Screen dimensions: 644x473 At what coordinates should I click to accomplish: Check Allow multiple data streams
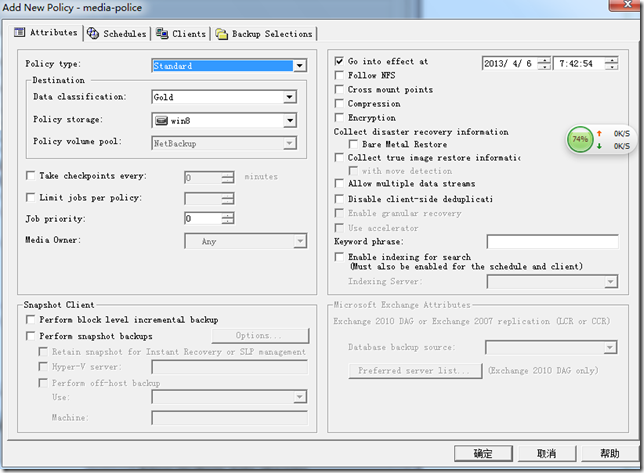point(339,183)
